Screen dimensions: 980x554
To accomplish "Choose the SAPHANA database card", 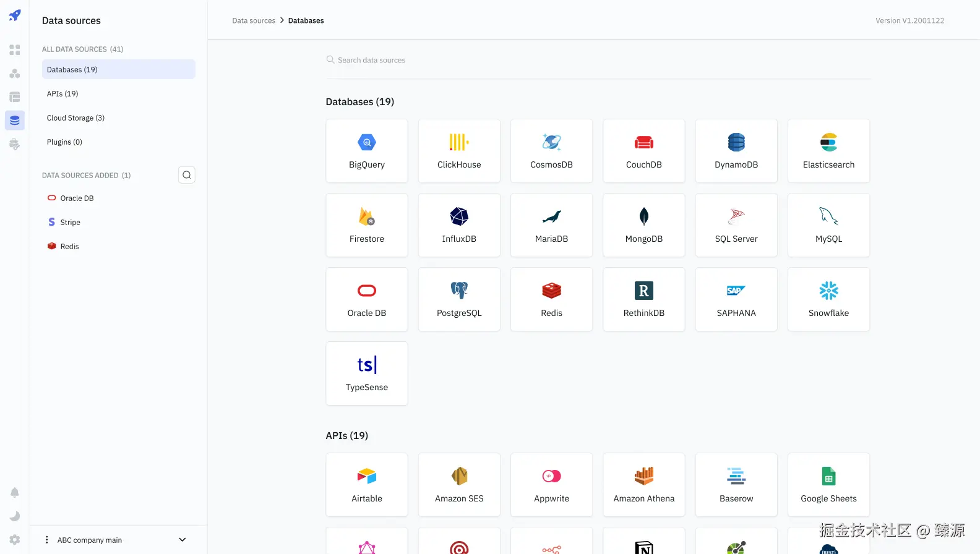I will click(736, 299).
